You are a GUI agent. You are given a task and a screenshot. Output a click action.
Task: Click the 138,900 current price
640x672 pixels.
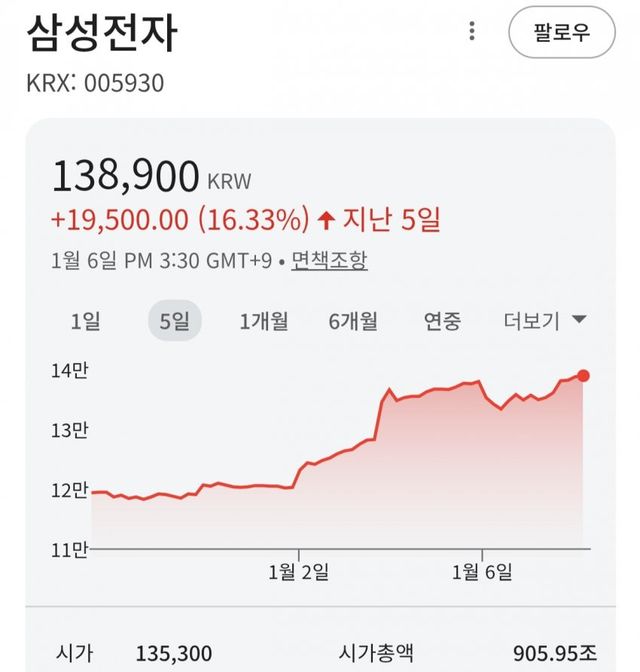[x=126, y=177]
